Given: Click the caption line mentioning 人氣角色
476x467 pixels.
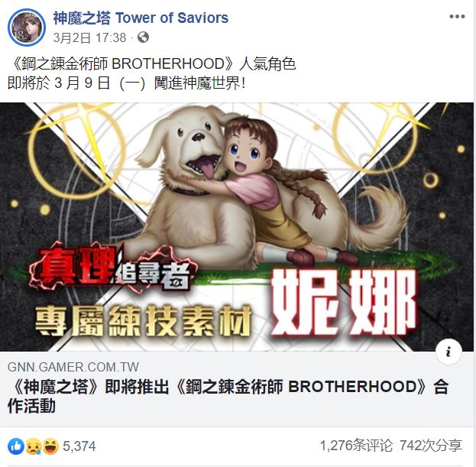Looking at the screenshot, I should (x=152, y=63).
